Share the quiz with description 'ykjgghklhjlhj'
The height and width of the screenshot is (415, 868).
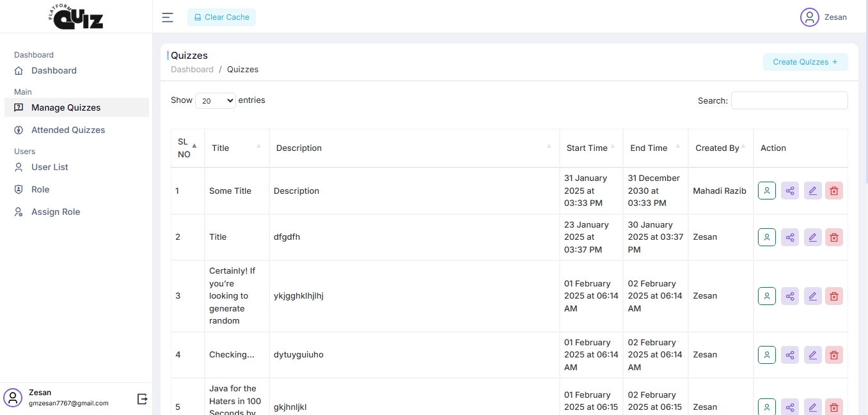click(790, 296)
